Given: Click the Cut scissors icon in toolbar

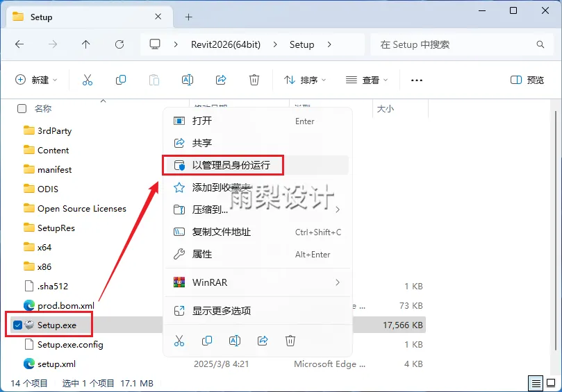Looking at the screenshot, I should (88, 80).
